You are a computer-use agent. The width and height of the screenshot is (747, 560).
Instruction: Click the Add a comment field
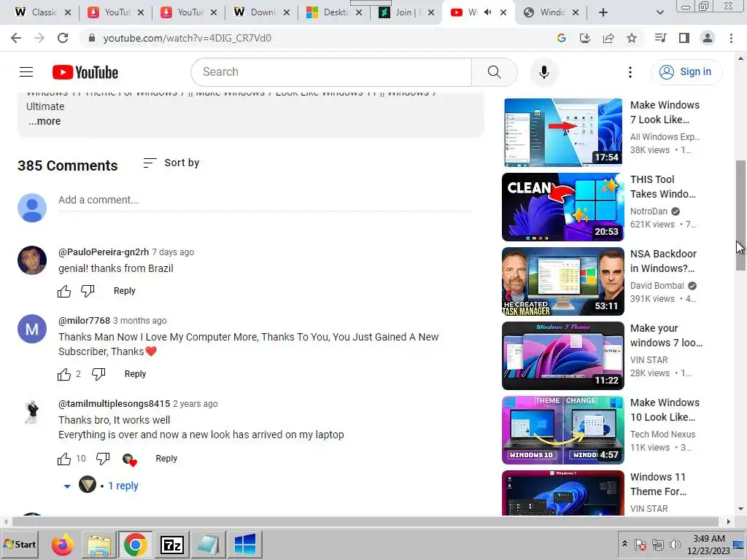click(x=265, y=200)
